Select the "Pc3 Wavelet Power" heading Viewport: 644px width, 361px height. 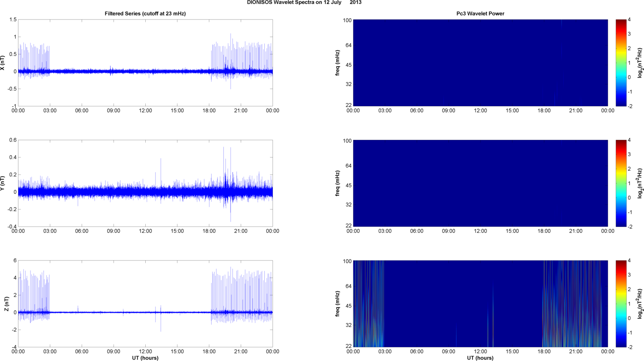(x=480, y=14)
